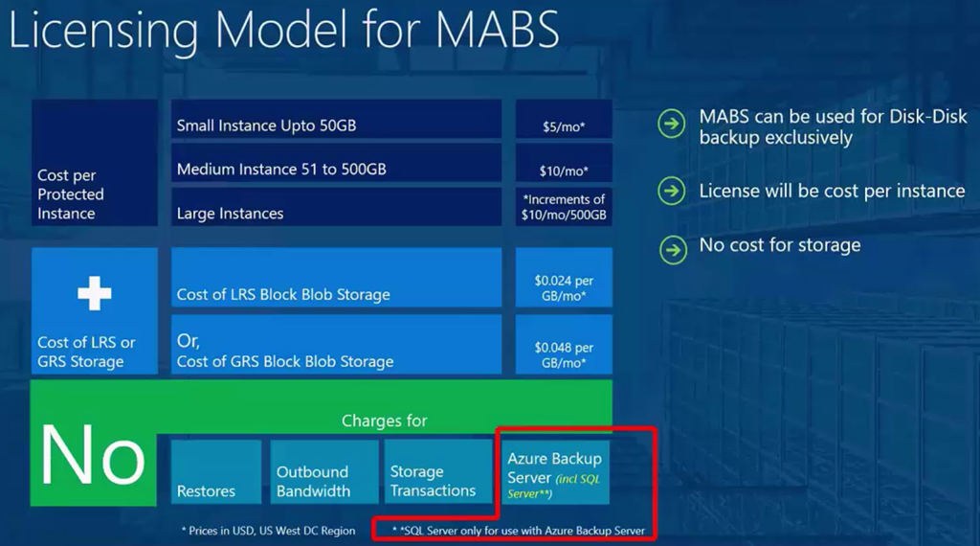
Task: Click the arrow icon beside No cost for storage
Action: tap(673, 250)
